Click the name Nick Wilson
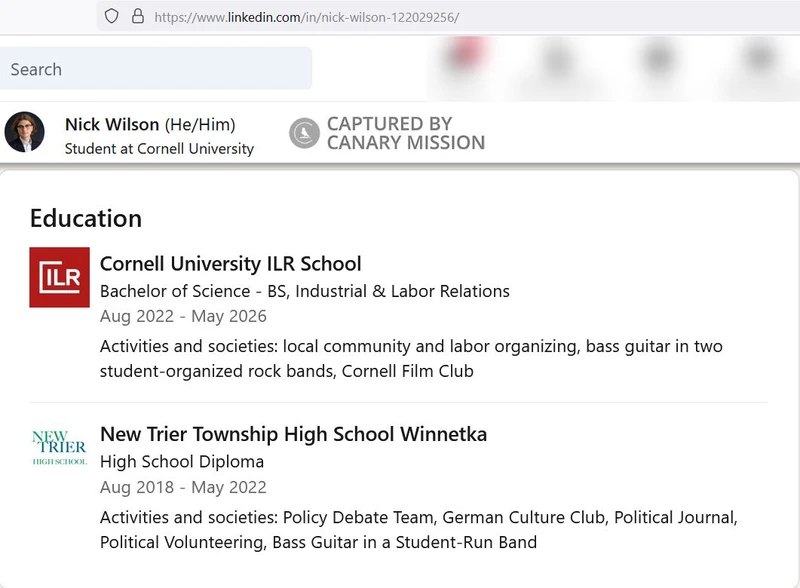The width and height of the screenshot is (800, 588). click(112, 125)
